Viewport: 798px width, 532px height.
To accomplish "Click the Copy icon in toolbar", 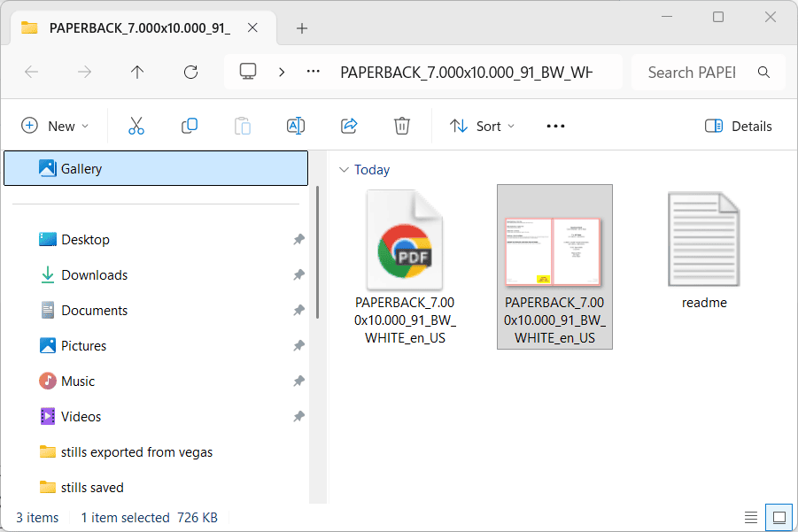I will tap(190, 126).
